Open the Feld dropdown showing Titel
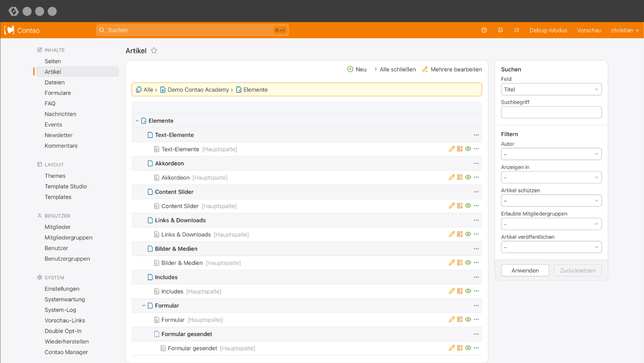 (x=551, y=89)
